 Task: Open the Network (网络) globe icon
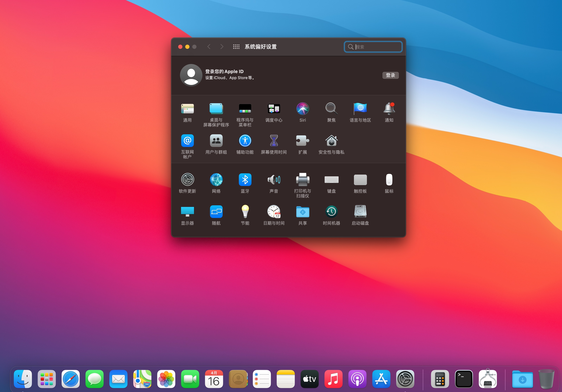(216, 180)
